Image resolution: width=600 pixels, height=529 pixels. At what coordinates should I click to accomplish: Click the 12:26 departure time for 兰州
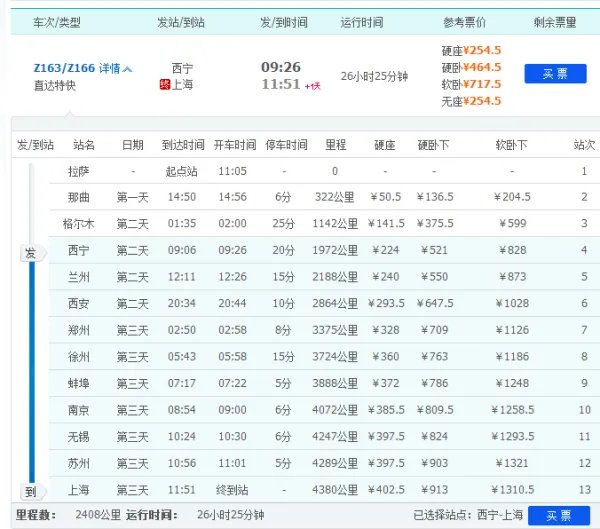click(232, 277)
